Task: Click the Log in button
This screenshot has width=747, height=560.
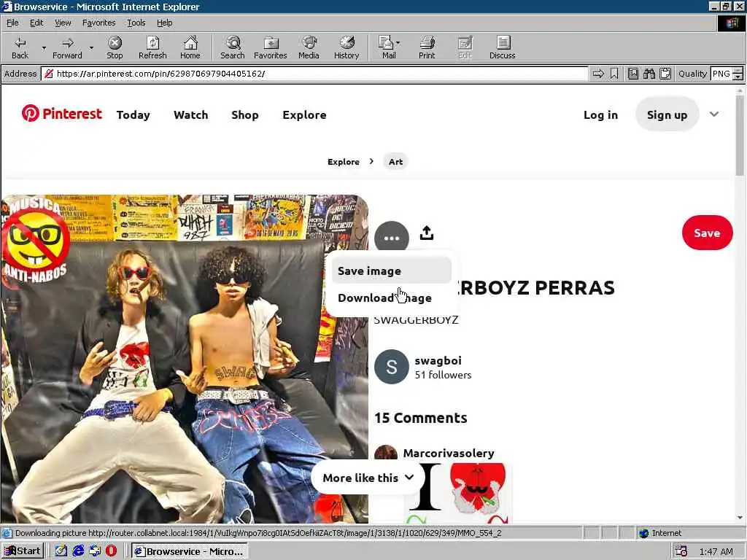Action: pyautogui.click(x=600, y=114)
